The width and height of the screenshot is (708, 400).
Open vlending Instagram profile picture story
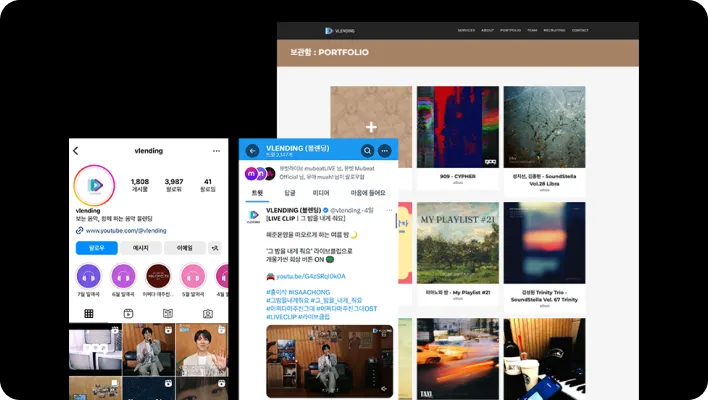[94, 185]
